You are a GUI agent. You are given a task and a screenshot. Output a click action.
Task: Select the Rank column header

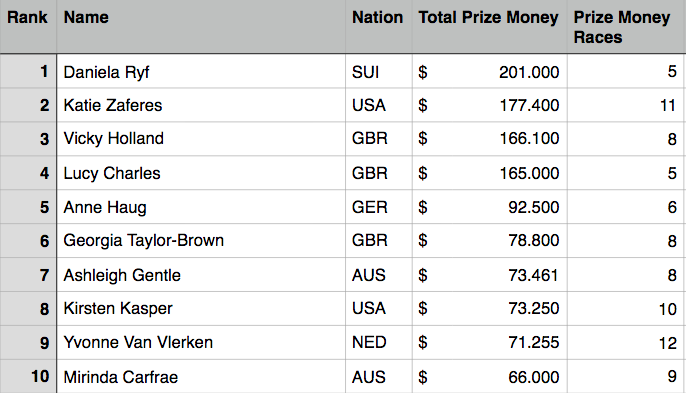coord(28,27)
